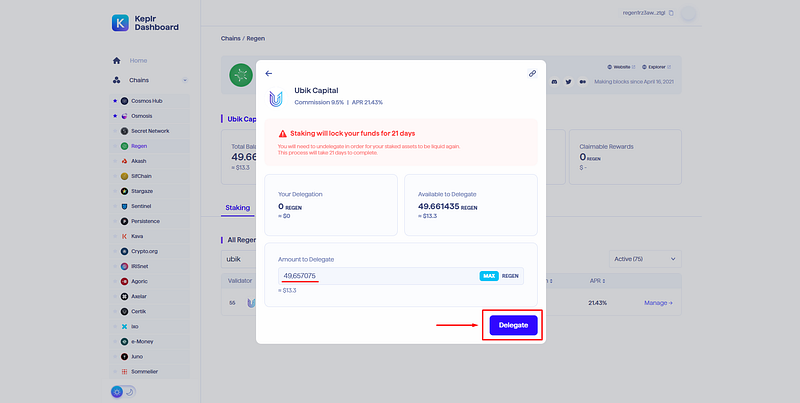Select Secret Network chain
800x403 pixels.
pyautogui.click(x=149, y=131)
